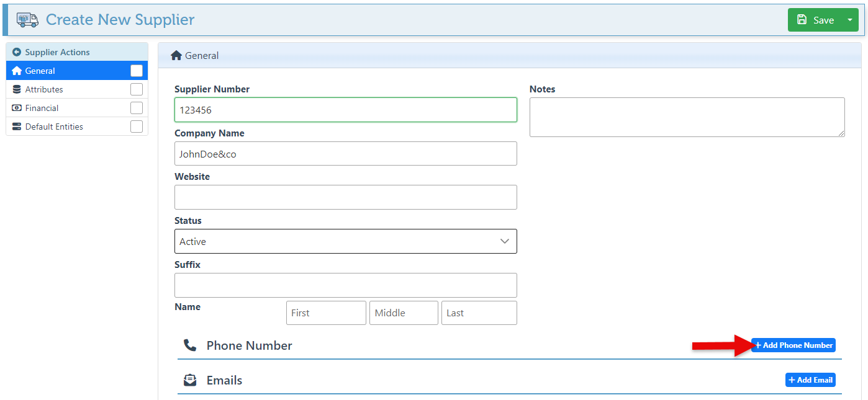Click the delivery truck icon in header

point(27,20)
